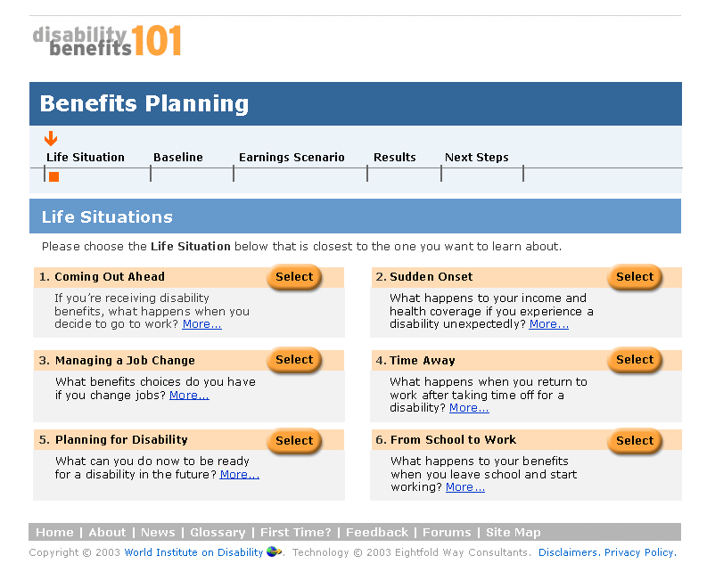The image size is (715, 588).
Task: Go to the Baseline step
Action: click(x=178, y=158)
